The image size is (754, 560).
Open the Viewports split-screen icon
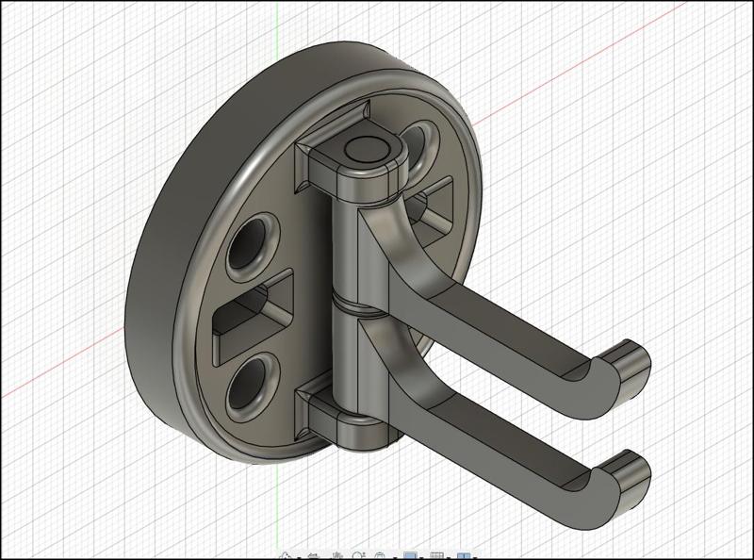coord(464,556)
